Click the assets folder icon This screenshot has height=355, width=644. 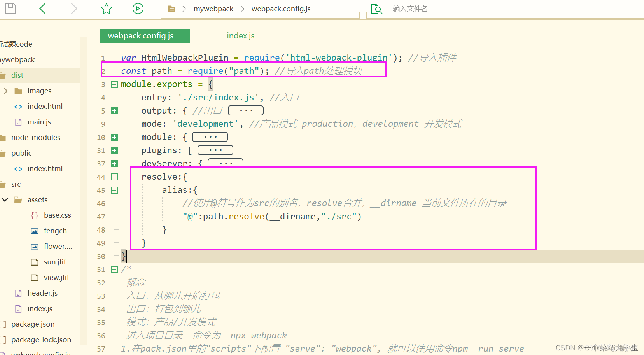18,200
